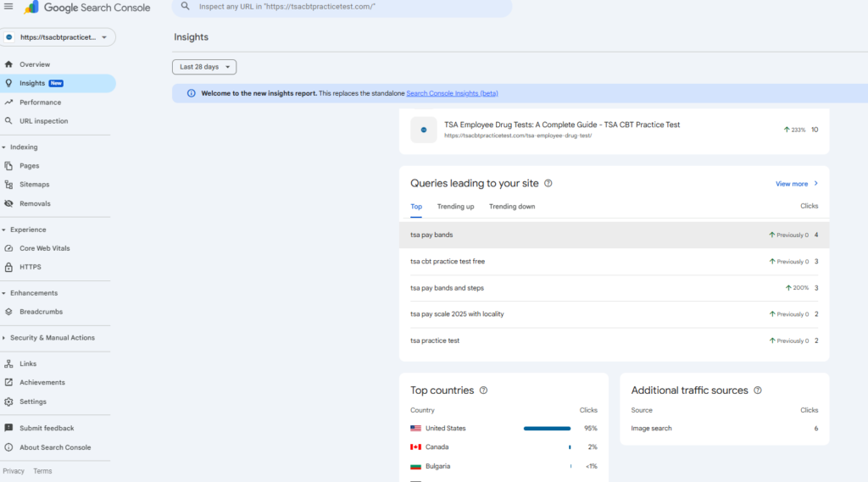This screenshot has width=868, height=482.
Task: Click help icon next to Additional traffic sources
Action: pyautogui.click(x=758, y=391)
